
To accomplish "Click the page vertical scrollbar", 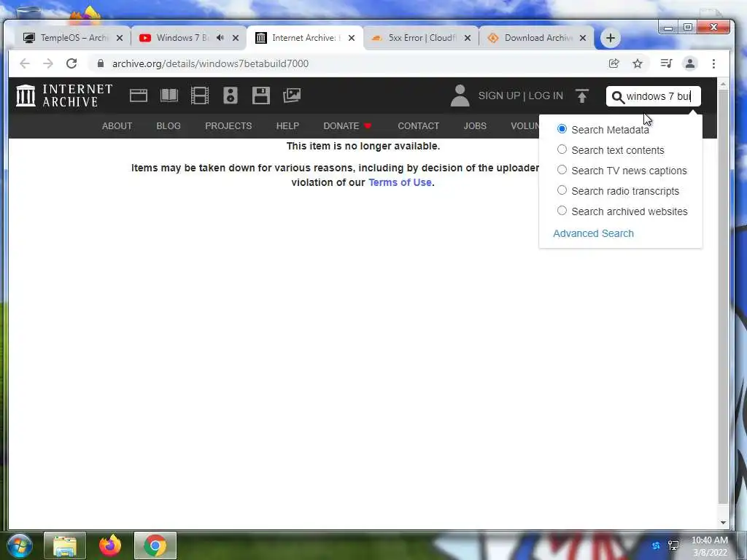I will [723, 295].
